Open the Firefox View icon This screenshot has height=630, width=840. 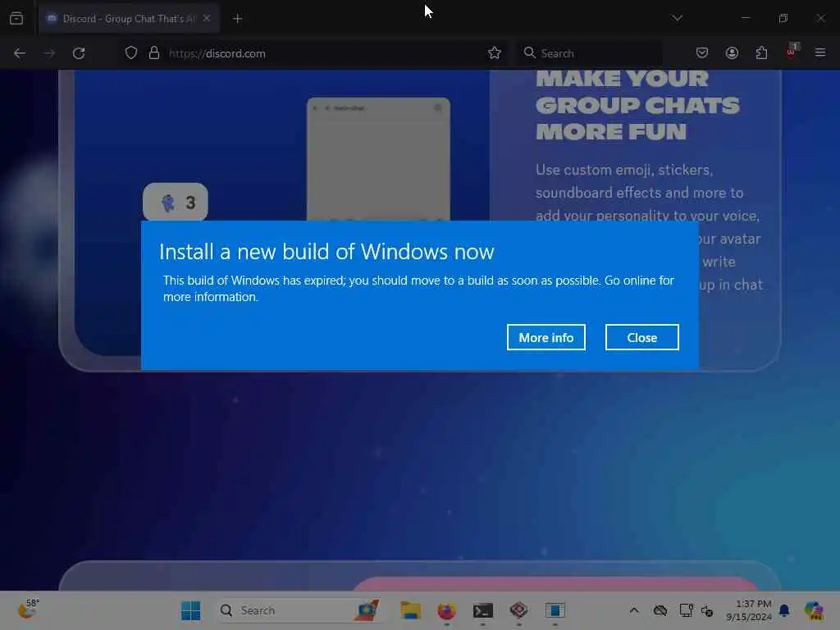click(x=16, y=18)
